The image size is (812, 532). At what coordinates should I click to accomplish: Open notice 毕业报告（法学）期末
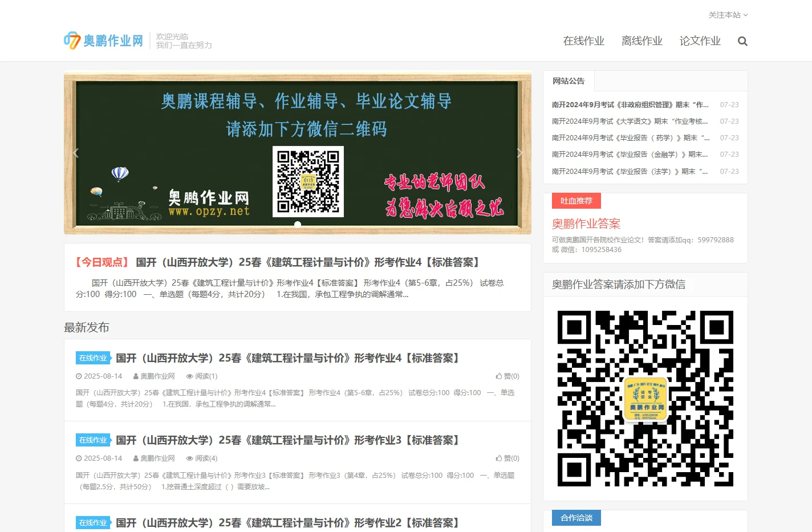pos(630,172)
